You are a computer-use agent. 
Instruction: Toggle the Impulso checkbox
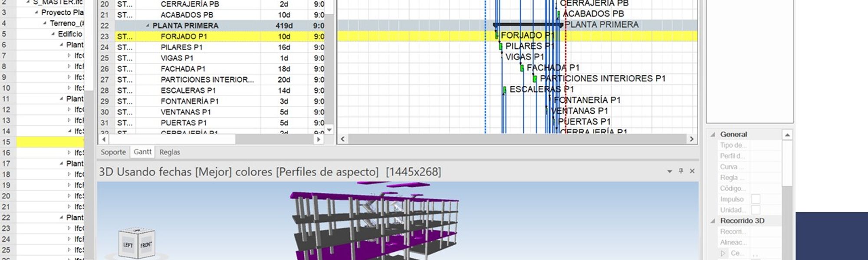point(756,199)
